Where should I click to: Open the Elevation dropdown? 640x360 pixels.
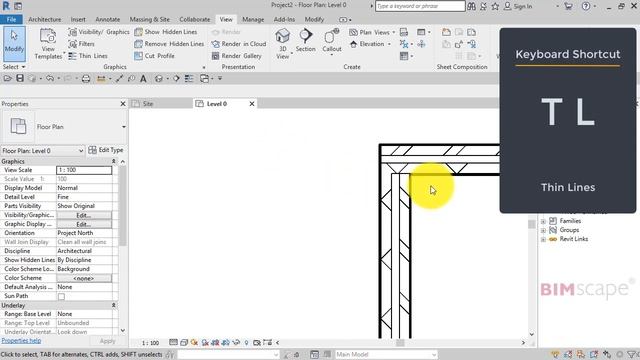tap(370, 44)
